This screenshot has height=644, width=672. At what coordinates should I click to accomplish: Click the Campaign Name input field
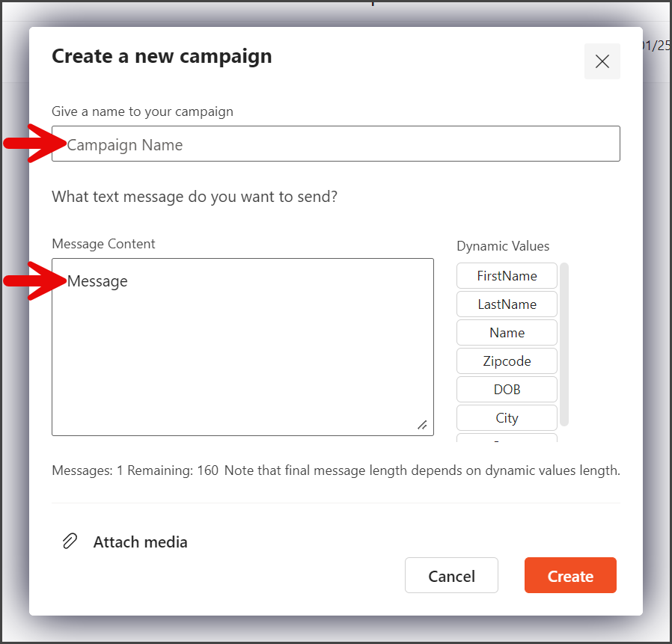click(335, 144)
